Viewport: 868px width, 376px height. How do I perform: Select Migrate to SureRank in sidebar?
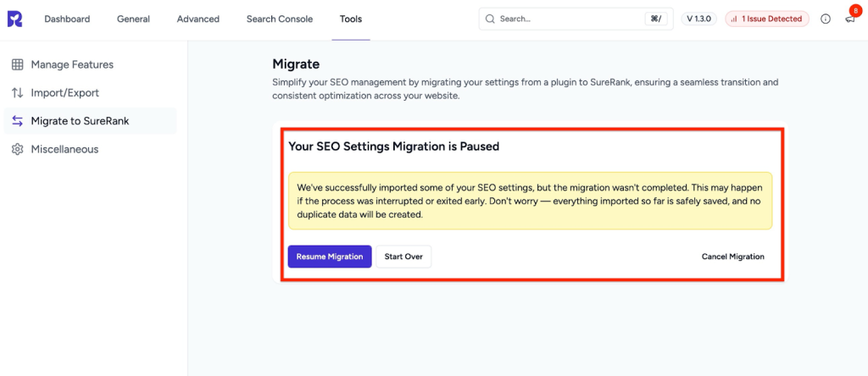[90, 121]
